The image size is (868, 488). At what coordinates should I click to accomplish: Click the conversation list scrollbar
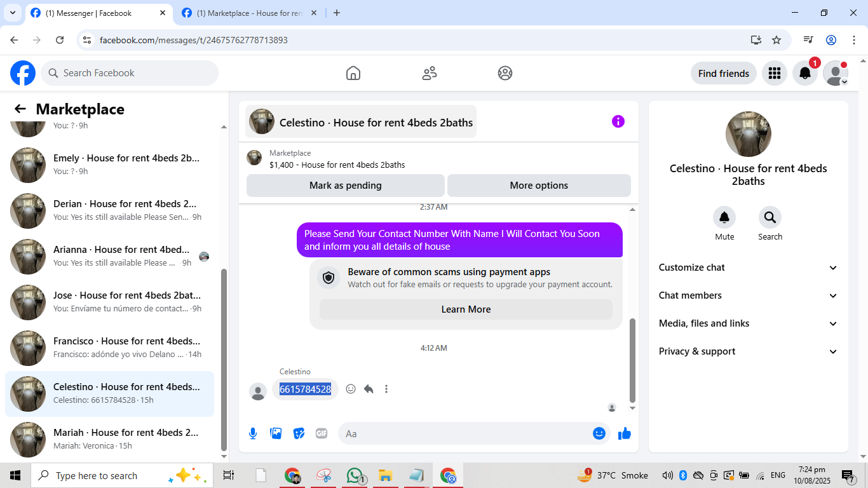click(x=224, y=359)
